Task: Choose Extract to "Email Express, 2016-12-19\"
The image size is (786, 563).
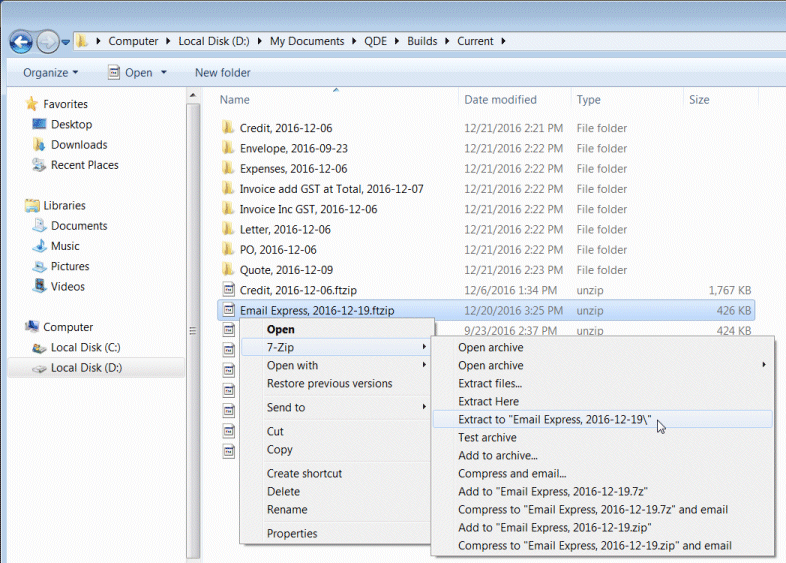Action: pos(603,420)
